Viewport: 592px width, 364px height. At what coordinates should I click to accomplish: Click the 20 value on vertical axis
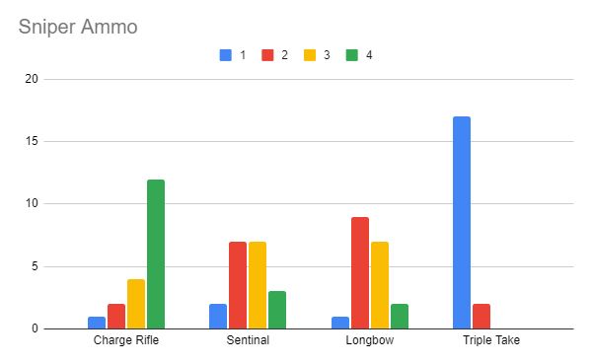[x=32, y=79]
